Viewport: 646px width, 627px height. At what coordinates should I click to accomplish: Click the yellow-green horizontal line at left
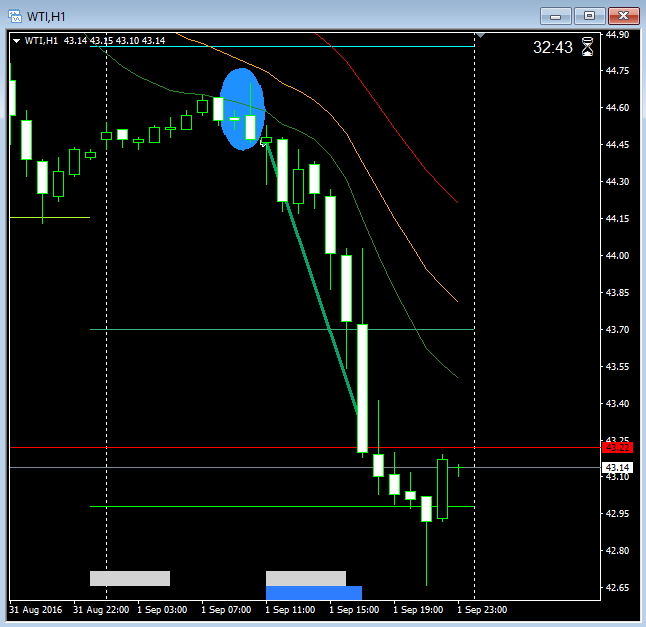(x=49, y=217)
